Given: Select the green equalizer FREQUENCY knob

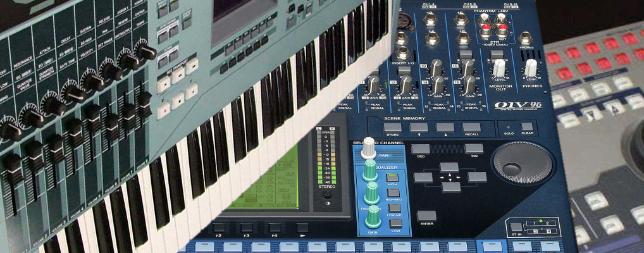Looking at the screenshot, I should (372, 193).
